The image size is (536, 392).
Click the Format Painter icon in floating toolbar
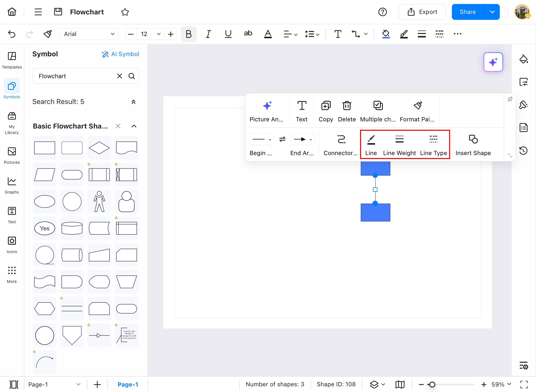coord(418,106)
